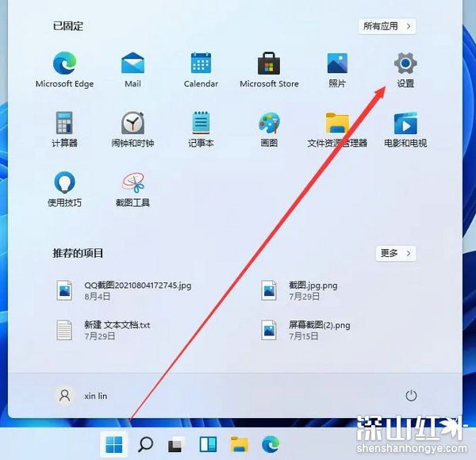The height and width of the screenshot is (460, 476).
Task: Open Microsoft Store
Action: 269,70
